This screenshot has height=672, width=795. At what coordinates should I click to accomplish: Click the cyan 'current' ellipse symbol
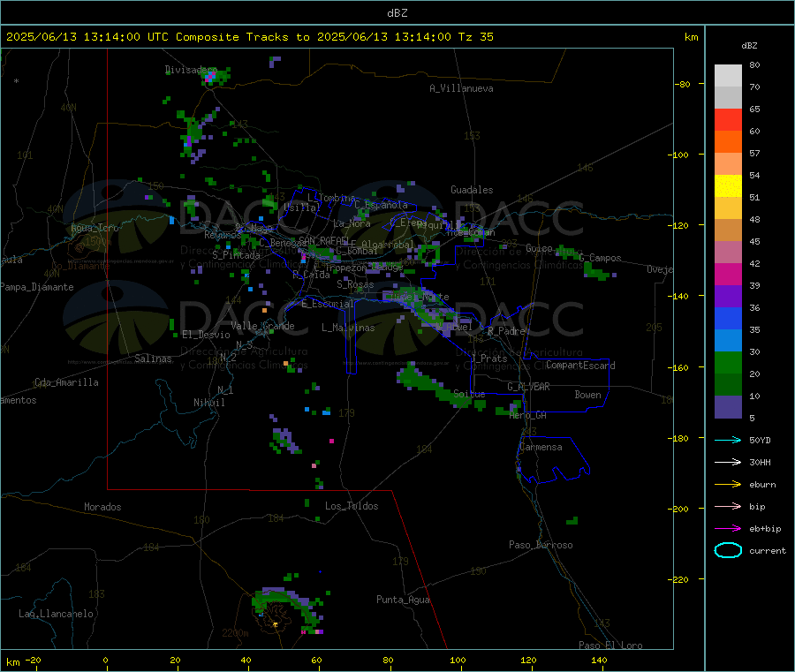[x=728, y=550]
